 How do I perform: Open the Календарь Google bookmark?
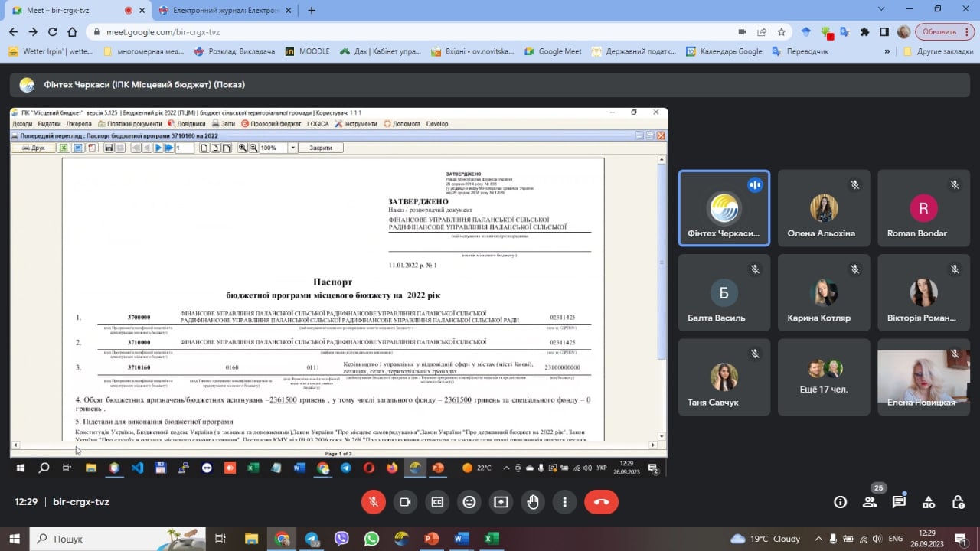point(724,51)
